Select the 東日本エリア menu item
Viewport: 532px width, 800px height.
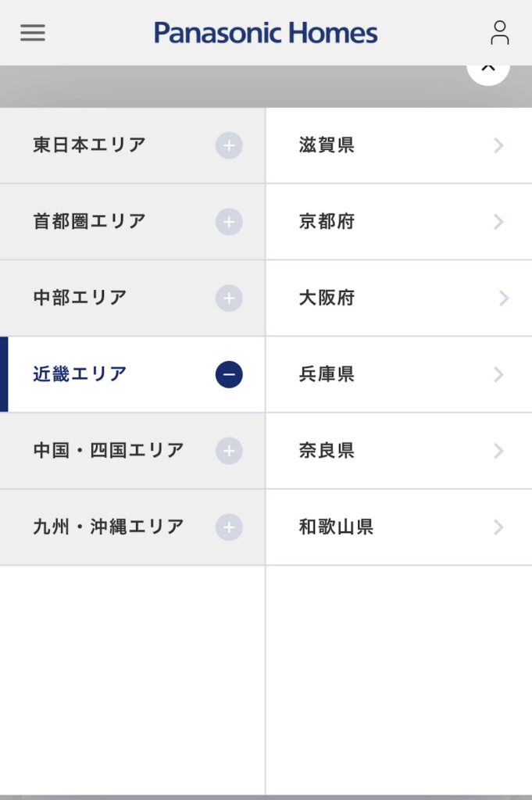[x=89, y=145]
